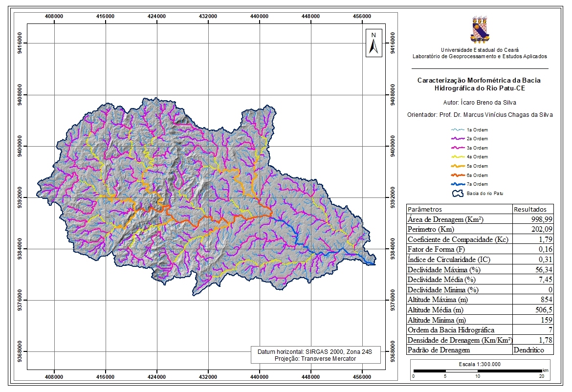Select the 3a Ordem magenta line symbol
Screen dimensions: 572x392
point(458,148)
